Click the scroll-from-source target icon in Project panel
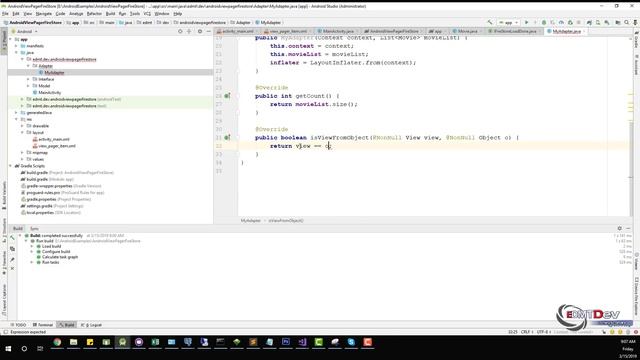The image size is (640, 360). pyautogui.click(x=180, y=31)
